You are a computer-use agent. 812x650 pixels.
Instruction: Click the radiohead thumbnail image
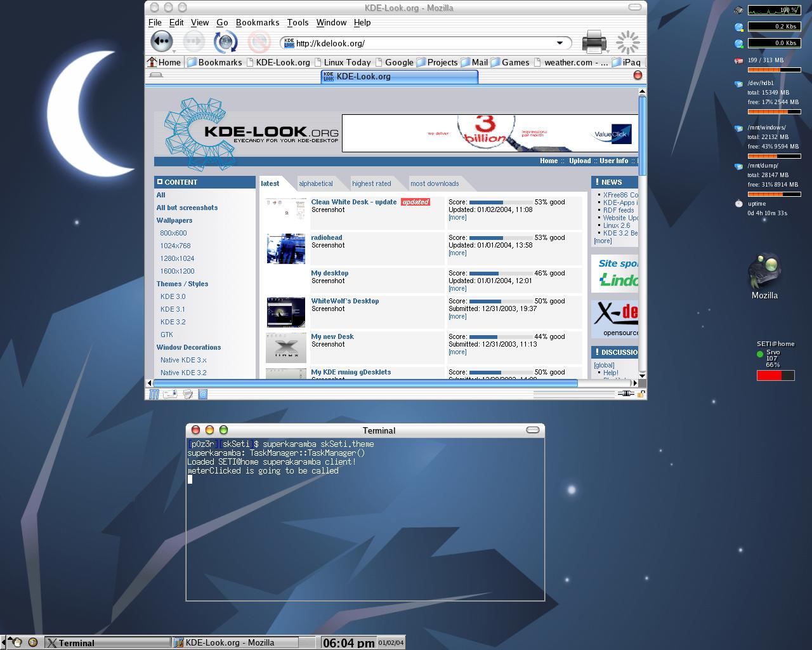click(286, 248)
